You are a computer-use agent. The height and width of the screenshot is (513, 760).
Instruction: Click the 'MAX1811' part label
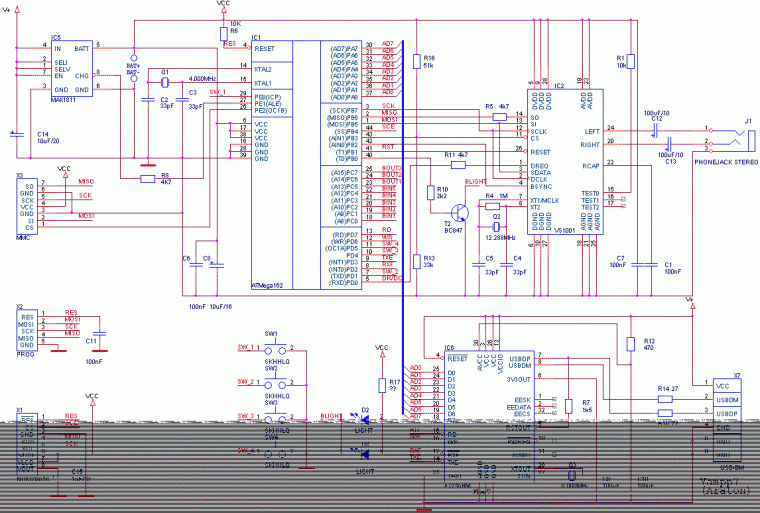coord(63,100)
